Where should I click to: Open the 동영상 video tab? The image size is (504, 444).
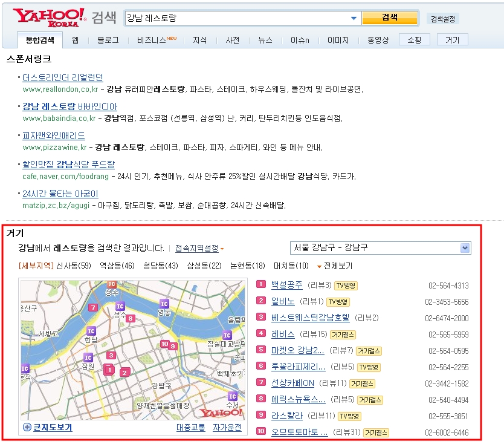pyautogui.click(x=378, y=40)
